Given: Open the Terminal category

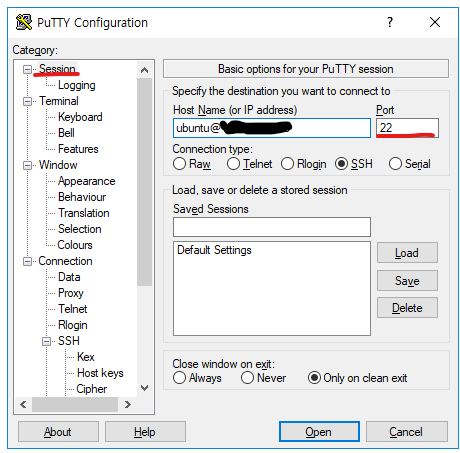Looking at the screenshot, I should [x=59, y=101].
